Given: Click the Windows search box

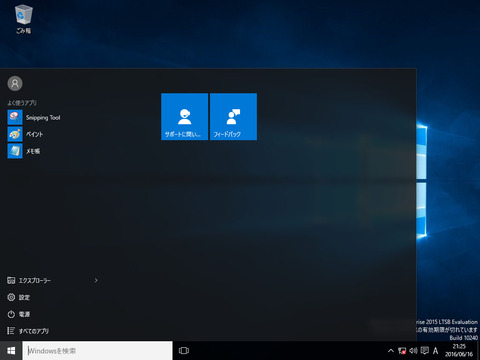Looking at the screenshot, I should pyautogui.click(x=97, y=351).
